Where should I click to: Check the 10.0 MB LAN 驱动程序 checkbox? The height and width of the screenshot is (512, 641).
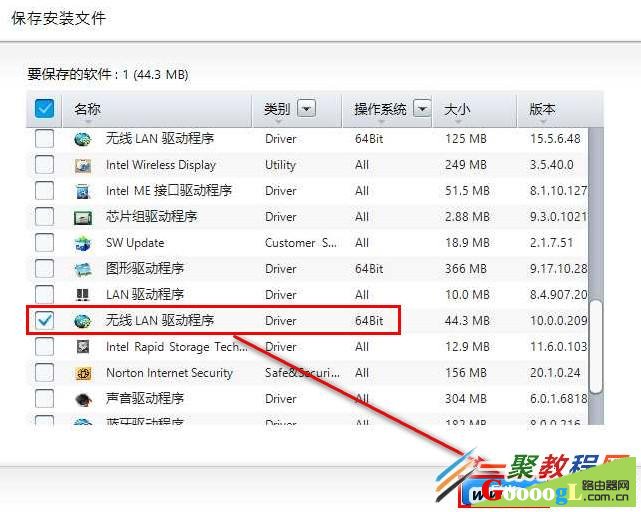[x=44, y=294]
